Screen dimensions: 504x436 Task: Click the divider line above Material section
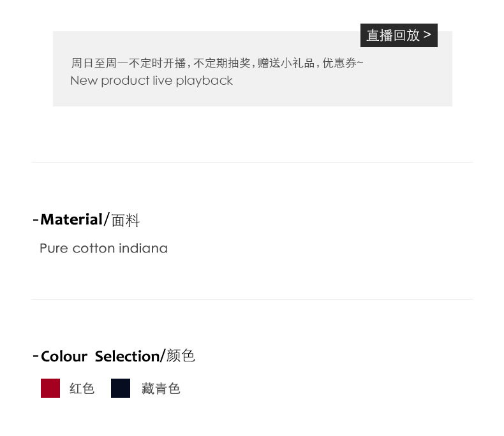point(252,163)
